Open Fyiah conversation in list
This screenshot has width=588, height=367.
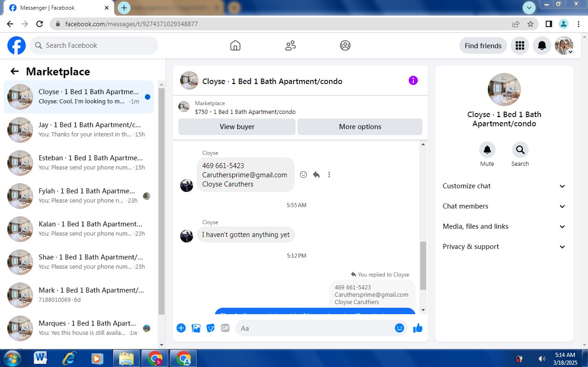coord(79,196)
